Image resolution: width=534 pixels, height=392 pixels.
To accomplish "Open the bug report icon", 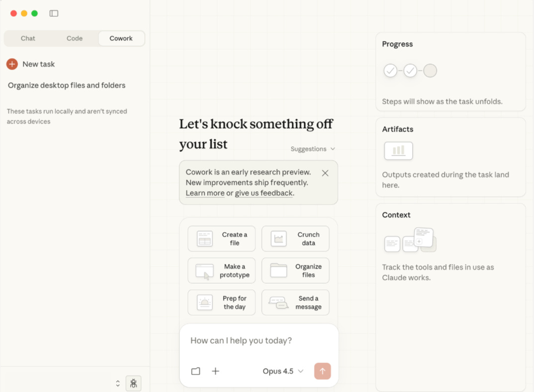I will pyautogui.click(x=133, y=384).
